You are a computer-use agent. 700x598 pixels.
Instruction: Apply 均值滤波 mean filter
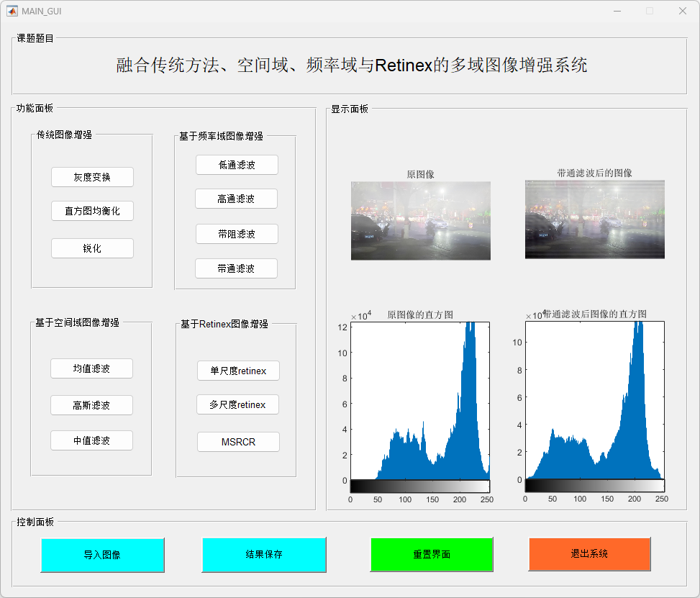pos(91,368)
